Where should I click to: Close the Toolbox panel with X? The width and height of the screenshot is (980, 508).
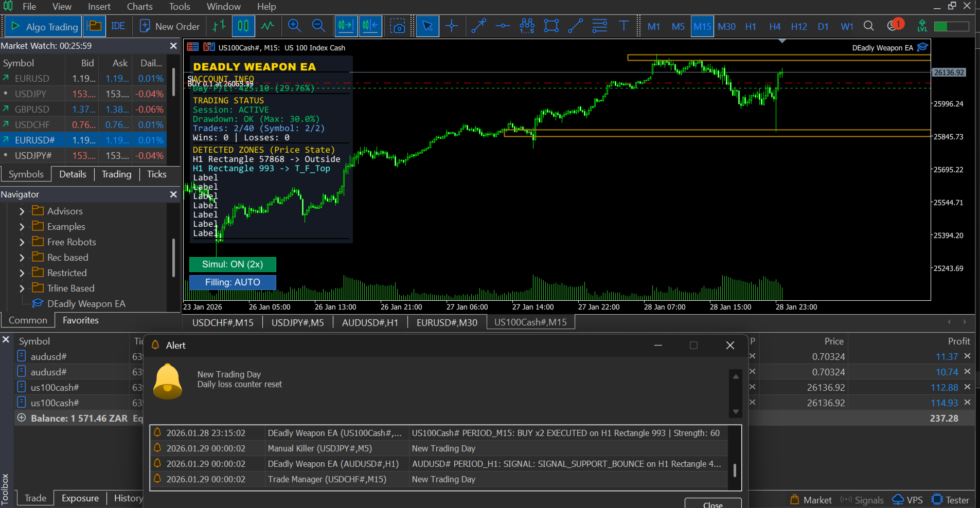(x=6, y=339)
